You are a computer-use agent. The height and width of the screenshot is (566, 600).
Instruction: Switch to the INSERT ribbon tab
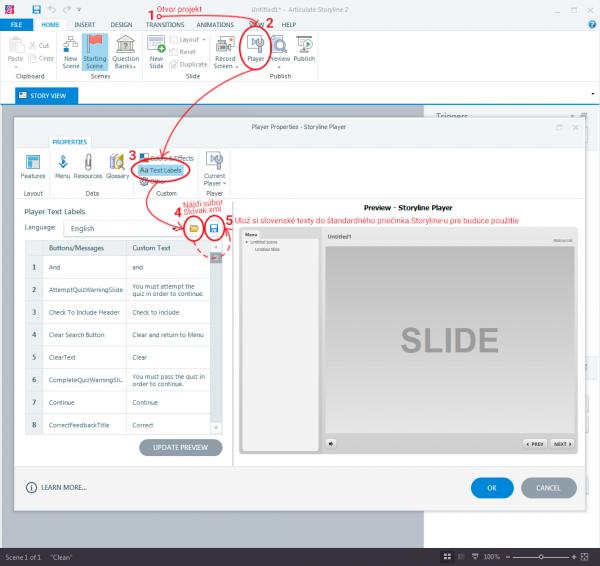pos(85,24)
